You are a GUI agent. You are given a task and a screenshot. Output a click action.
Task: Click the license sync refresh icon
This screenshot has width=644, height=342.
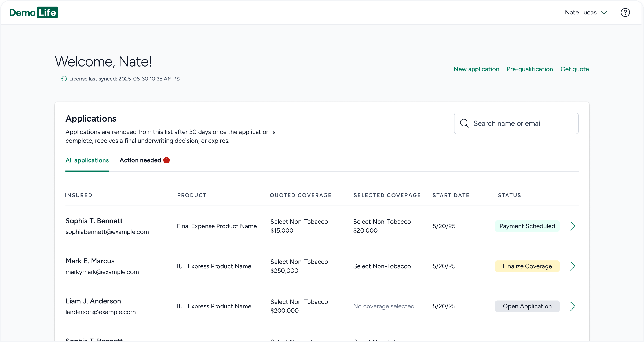[x=64, y=79]
